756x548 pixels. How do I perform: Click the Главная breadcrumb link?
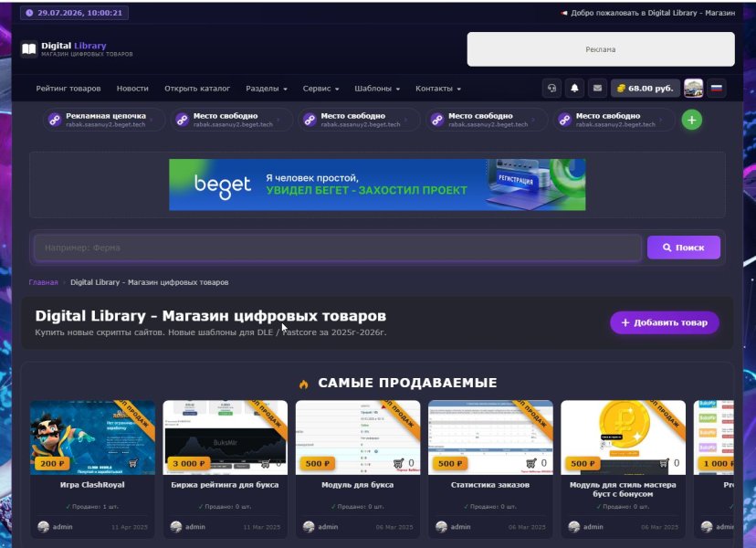click(44, 282)
